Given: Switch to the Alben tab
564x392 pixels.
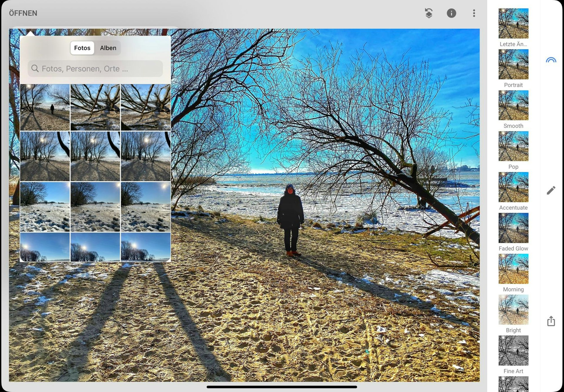Looking at the screenshot, I should point(108,48).
